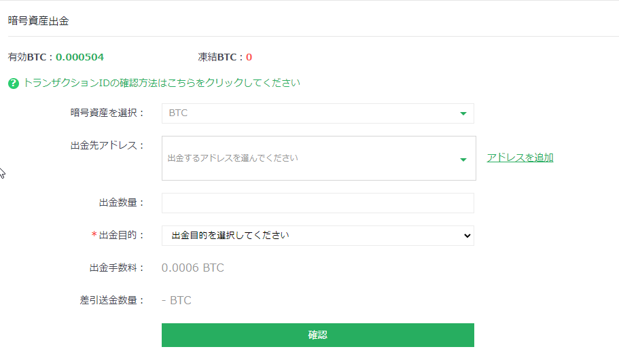619x364 pixels.
Task: Click the green arrow in the address selector
Action: 463,160
